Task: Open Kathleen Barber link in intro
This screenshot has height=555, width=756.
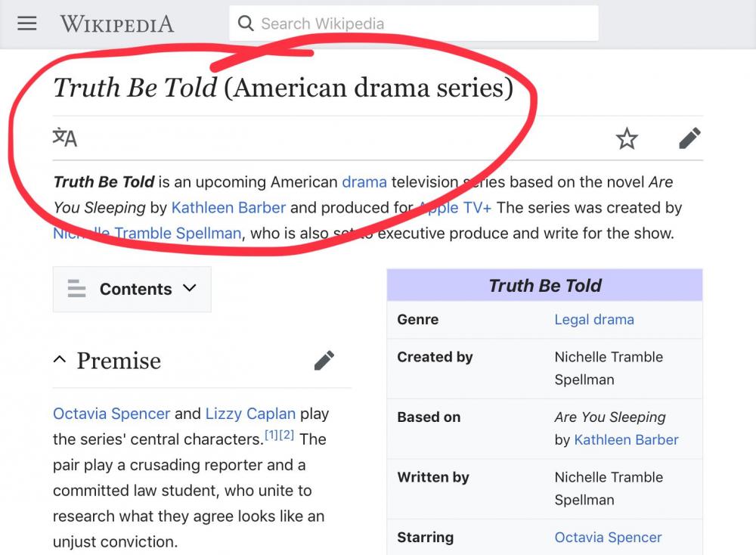Action: [x=228, y=208]
